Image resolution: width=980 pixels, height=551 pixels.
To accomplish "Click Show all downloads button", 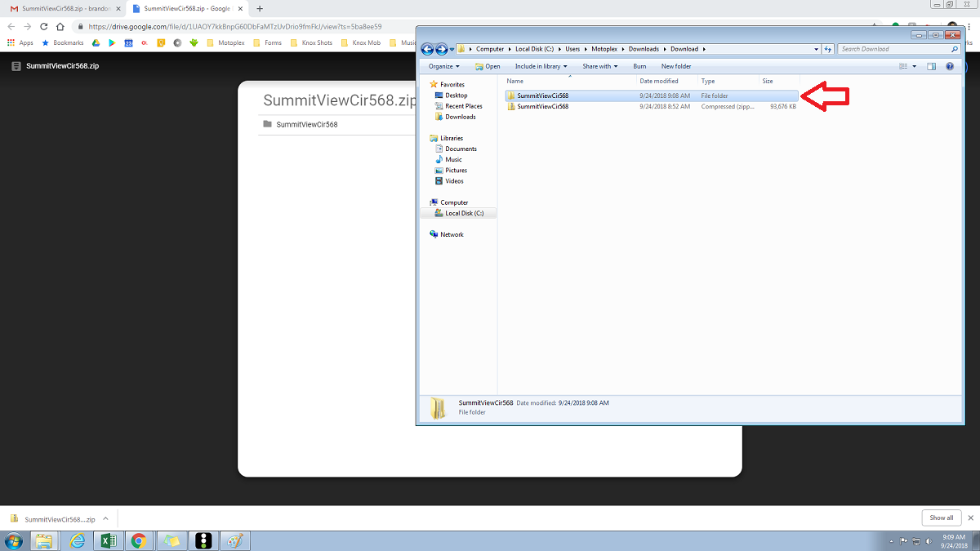I will (x=941, y=518).
